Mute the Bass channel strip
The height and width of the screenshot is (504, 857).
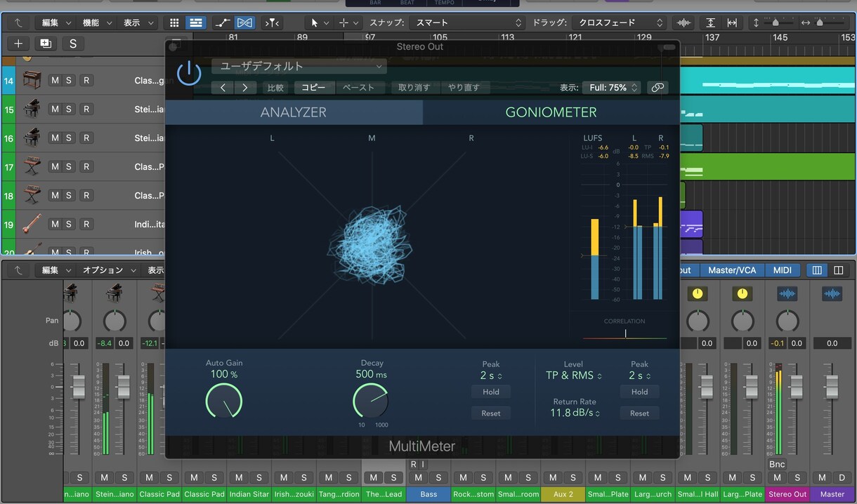point(419,477)
